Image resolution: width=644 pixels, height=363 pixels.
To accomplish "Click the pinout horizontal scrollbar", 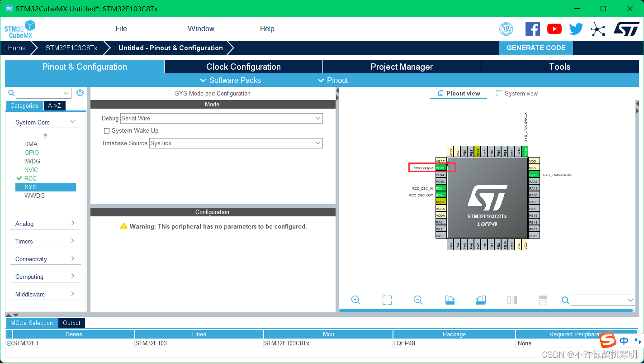I will 486,310.
